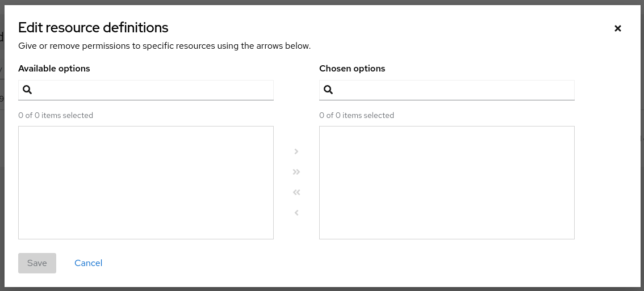
Task: Click the selected-items count under Available options
Action: click(56, 115)
